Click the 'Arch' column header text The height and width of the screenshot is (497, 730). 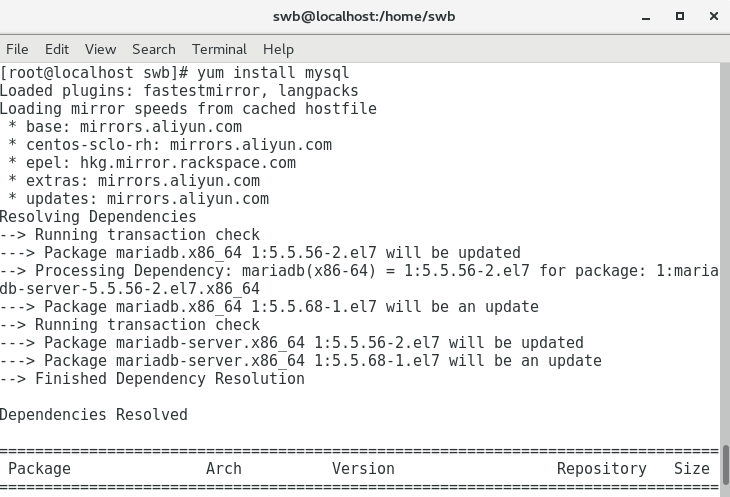[224, 469]
